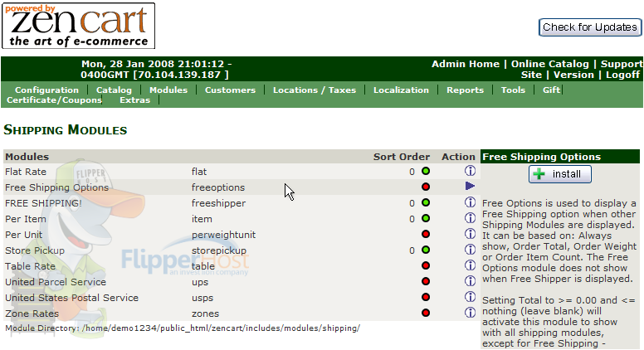
Task: Open info icon for Per Item module
Action: coord(470,218)
